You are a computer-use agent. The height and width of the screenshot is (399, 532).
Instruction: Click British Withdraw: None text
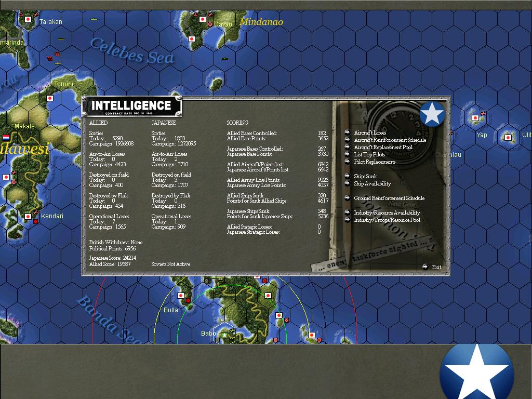(116, 242)
